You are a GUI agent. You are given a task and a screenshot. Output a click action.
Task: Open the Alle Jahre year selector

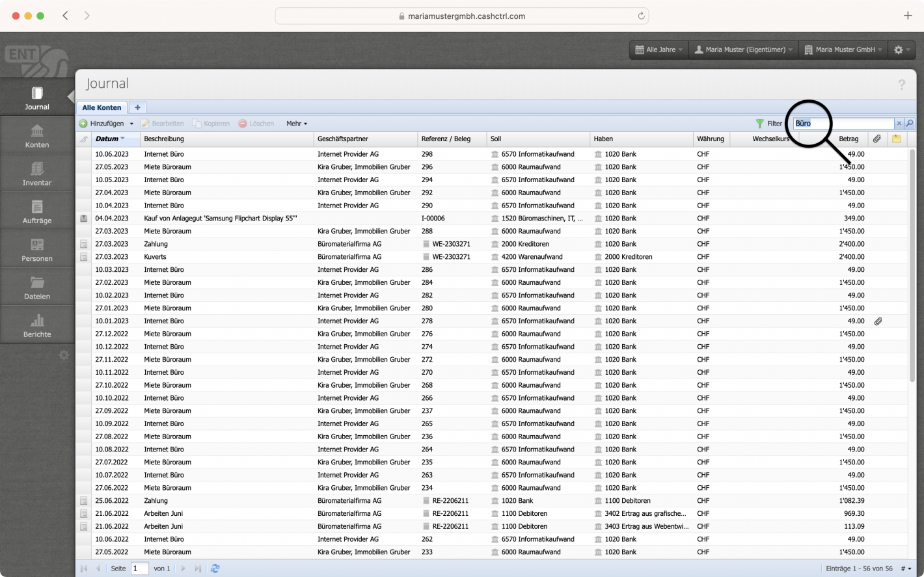[x=657, y=49]
